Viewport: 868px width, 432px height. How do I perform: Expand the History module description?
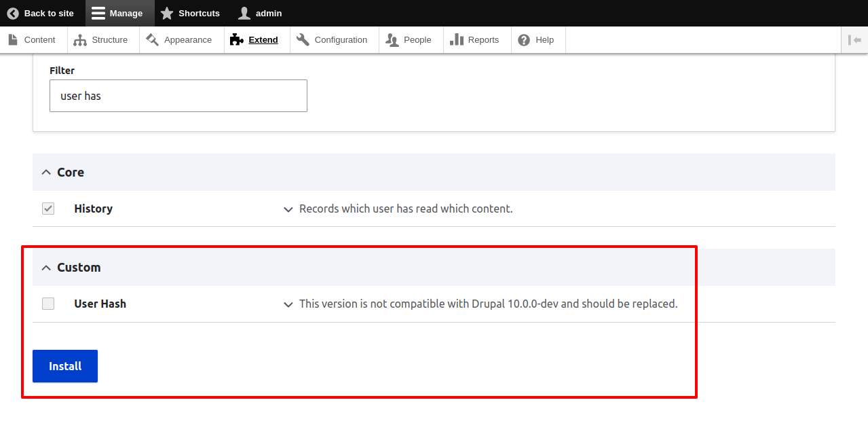pos(288,209)
